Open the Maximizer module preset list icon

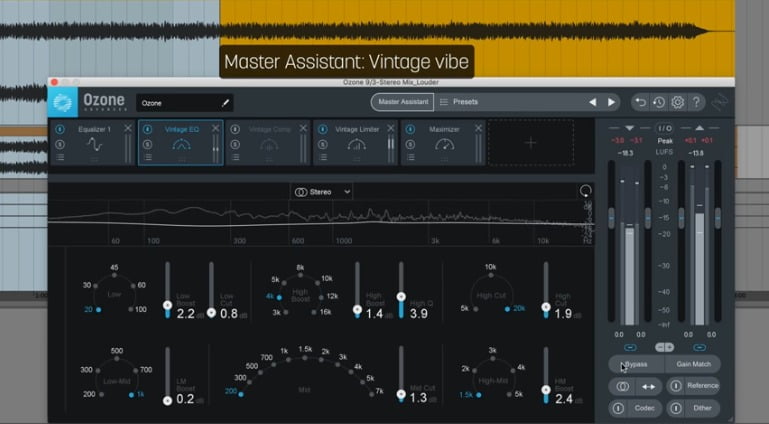click(410, 157)
